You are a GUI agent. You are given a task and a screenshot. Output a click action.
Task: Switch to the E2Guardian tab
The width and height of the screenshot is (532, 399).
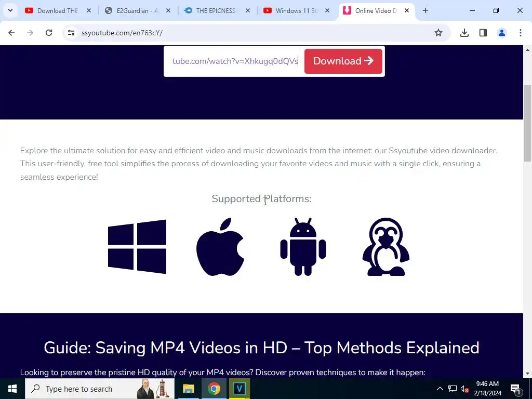(137, 10)
